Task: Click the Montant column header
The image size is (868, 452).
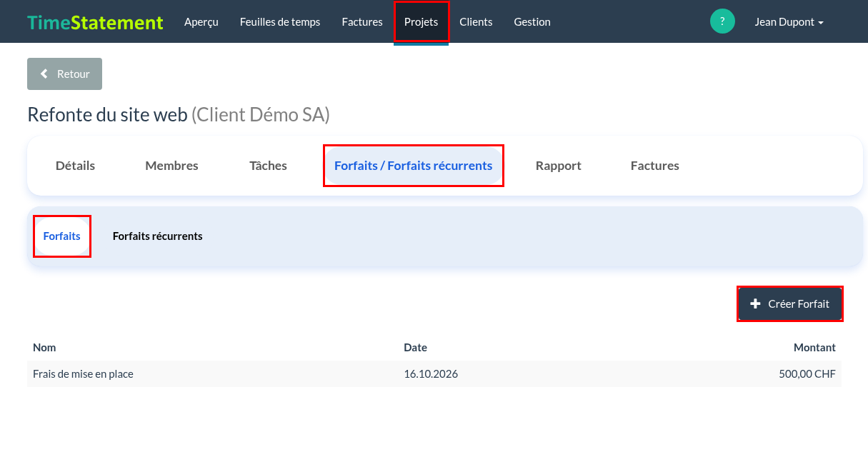Action: 814,348
